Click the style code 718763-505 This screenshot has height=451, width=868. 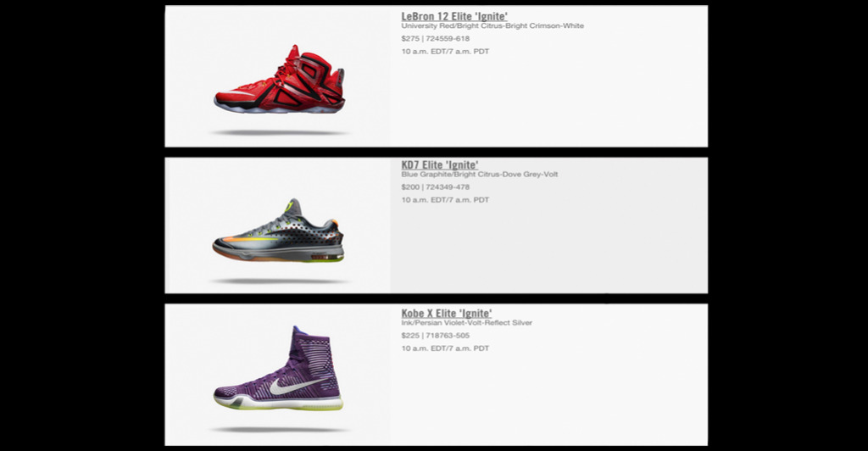pos(448,336)
